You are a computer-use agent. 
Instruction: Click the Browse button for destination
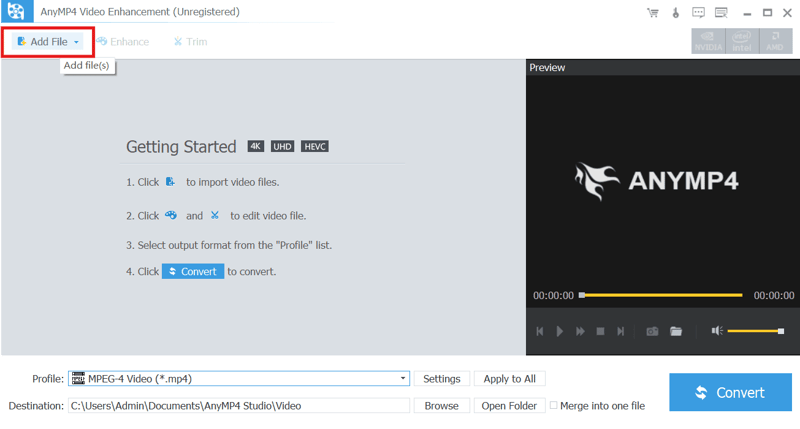[441, 406]
